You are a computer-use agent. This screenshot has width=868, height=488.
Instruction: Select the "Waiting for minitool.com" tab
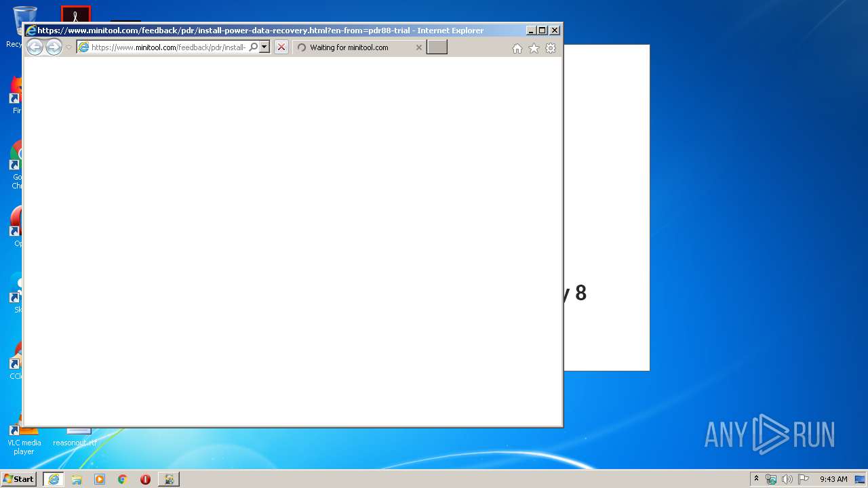359,47
